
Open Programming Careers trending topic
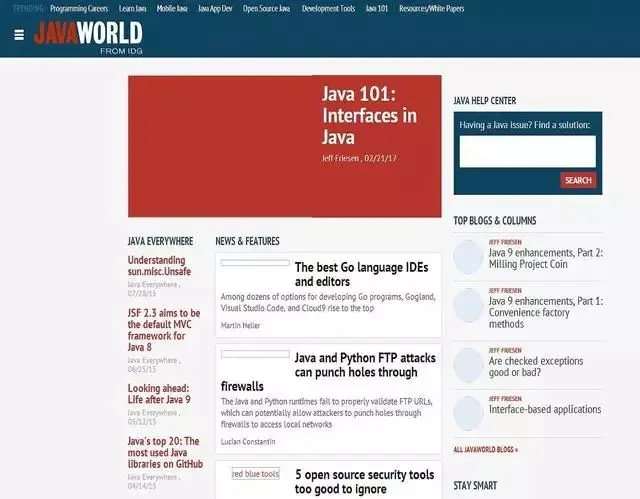click(x=79, y=9)
